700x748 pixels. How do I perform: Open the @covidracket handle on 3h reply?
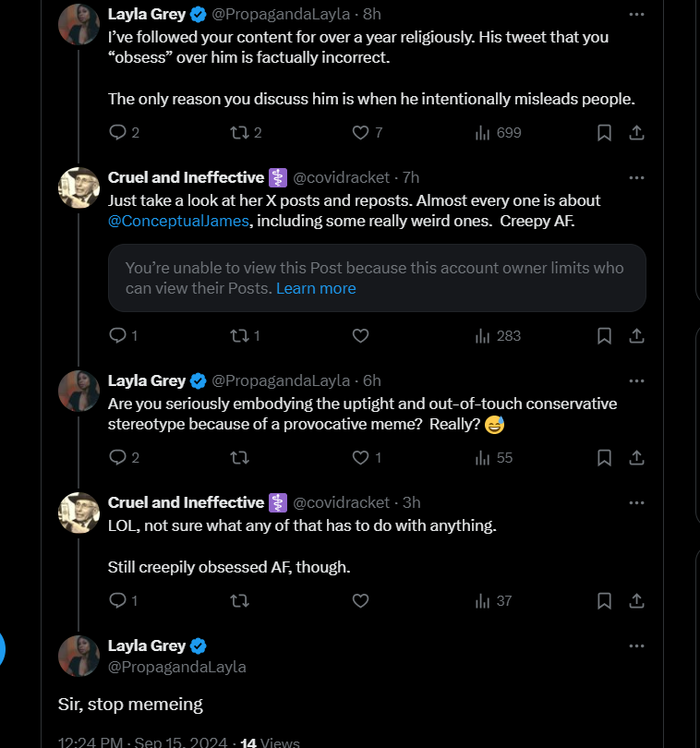coord(341,502)
